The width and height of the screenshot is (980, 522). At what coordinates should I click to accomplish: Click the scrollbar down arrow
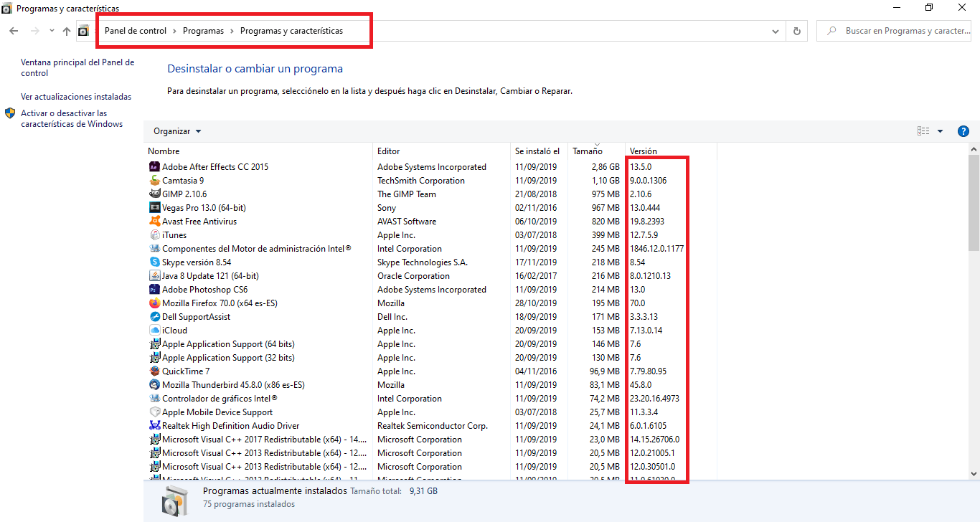click(974, 473)
